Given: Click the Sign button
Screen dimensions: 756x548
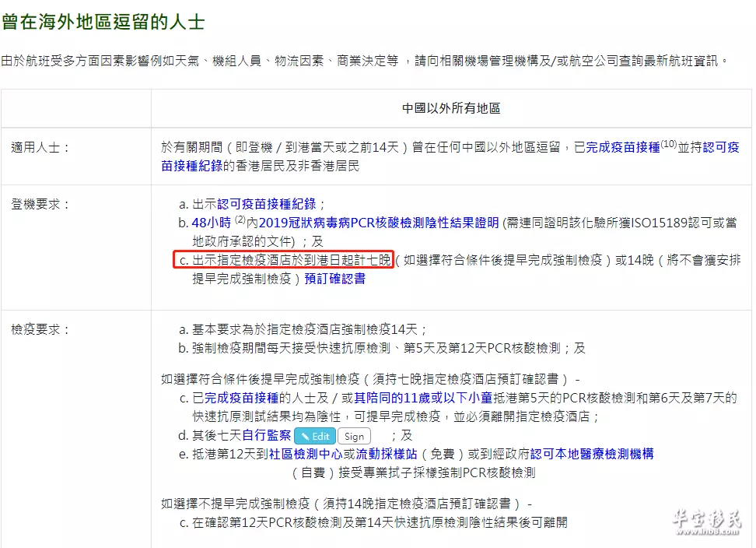Looking at the screenshot, I should coord(354,436).
